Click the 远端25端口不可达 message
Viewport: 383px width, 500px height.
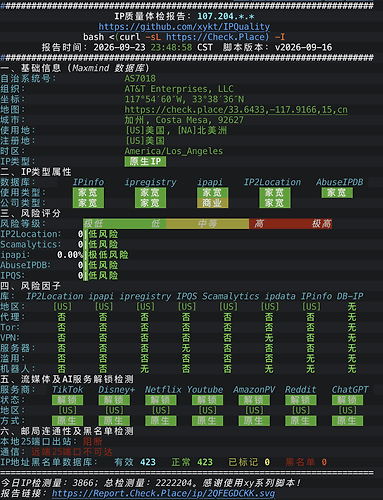click(x=72, y=452)
